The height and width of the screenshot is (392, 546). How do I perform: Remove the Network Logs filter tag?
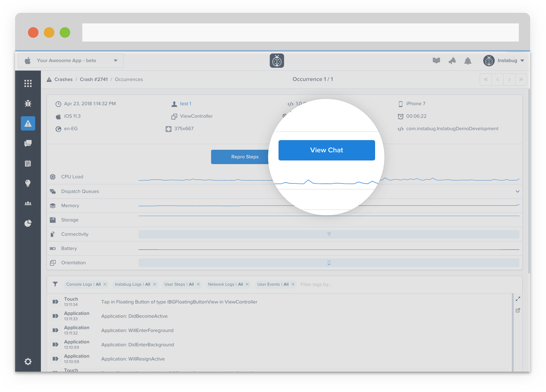tap(247, 284)
